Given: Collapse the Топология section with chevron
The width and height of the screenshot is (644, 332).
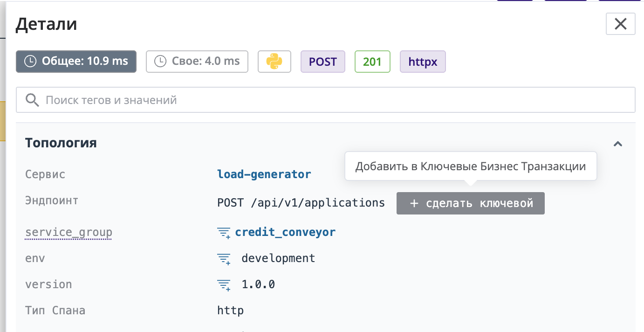Looking at the screenshot, I should [618, 144].
